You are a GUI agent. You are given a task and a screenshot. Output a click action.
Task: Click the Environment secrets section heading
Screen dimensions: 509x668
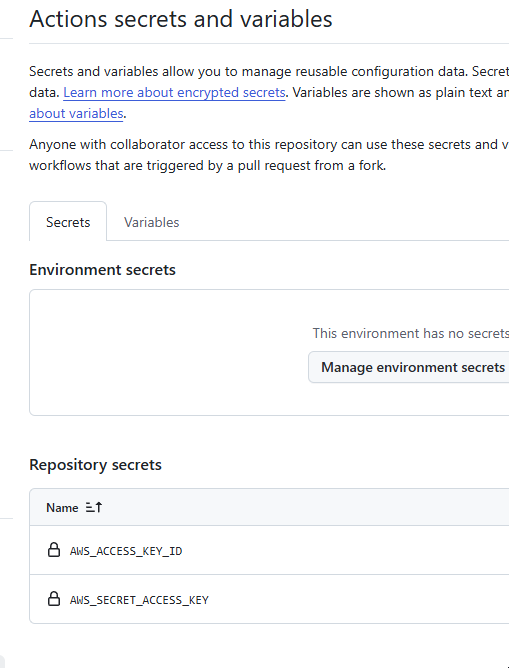pyautogui.click(x=102, y=270)
